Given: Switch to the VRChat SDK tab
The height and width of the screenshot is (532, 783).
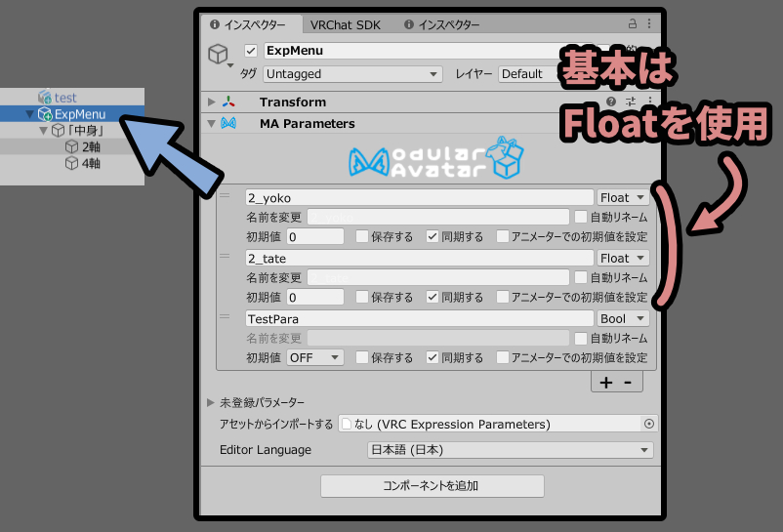Looking at the screenshot, I should click(x=345, y=24).
